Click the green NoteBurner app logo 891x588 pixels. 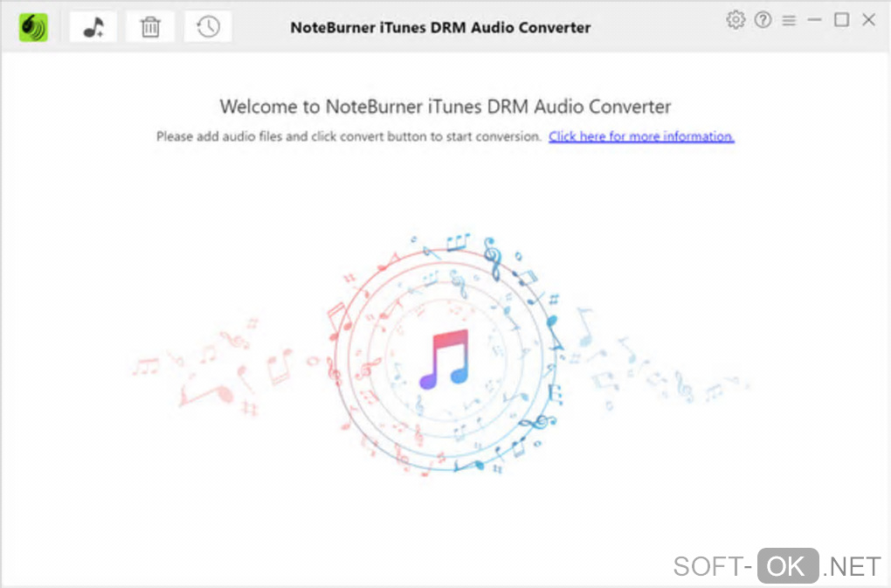(33, 27)
